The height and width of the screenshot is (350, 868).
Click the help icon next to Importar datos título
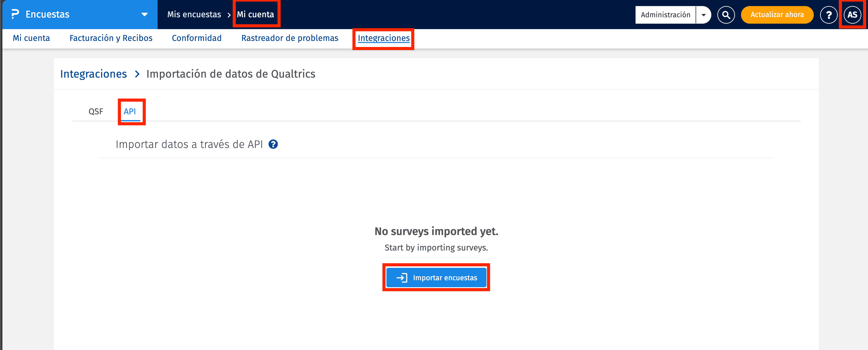click(273, 145)
